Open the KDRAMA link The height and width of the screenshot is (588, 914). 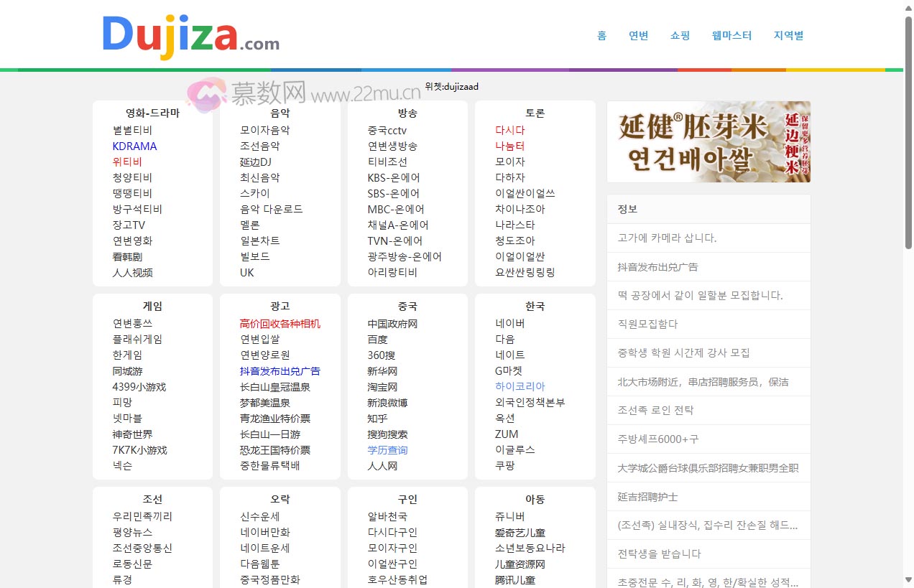(134, 146)
